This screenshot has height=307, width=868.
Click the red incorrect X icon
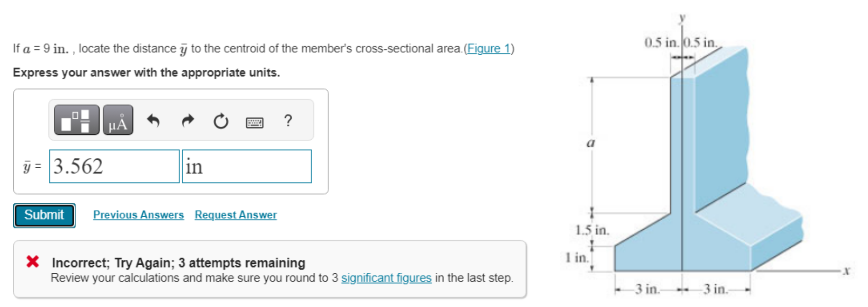click(x=32, y=260)
